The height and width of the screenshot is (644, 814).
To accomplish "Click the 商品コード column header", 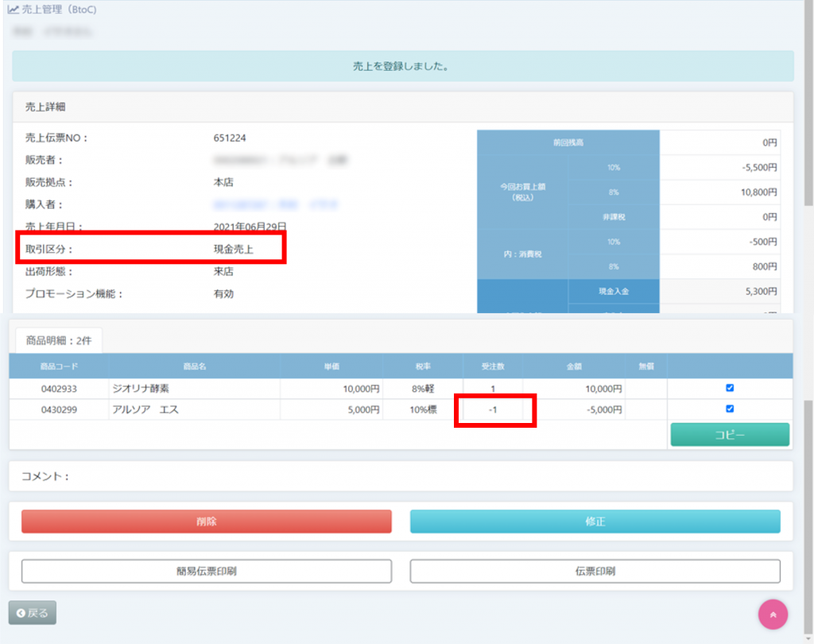I will coord(60,366).
